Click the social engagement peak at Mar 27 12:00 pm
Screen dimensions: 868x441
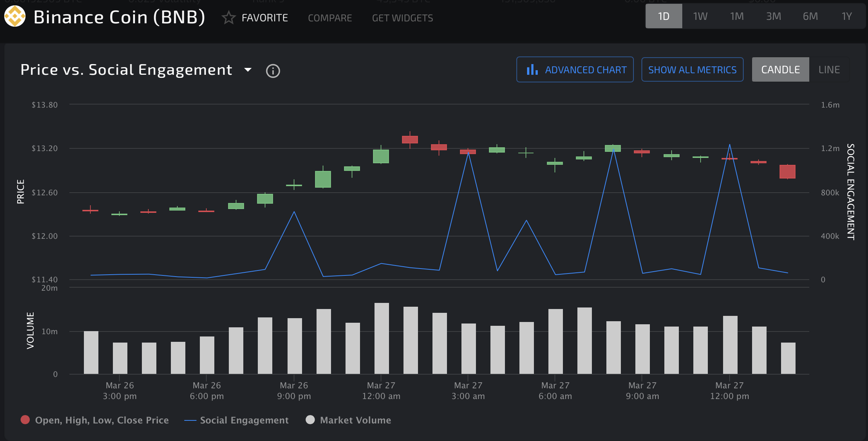[x=730, y=145]
